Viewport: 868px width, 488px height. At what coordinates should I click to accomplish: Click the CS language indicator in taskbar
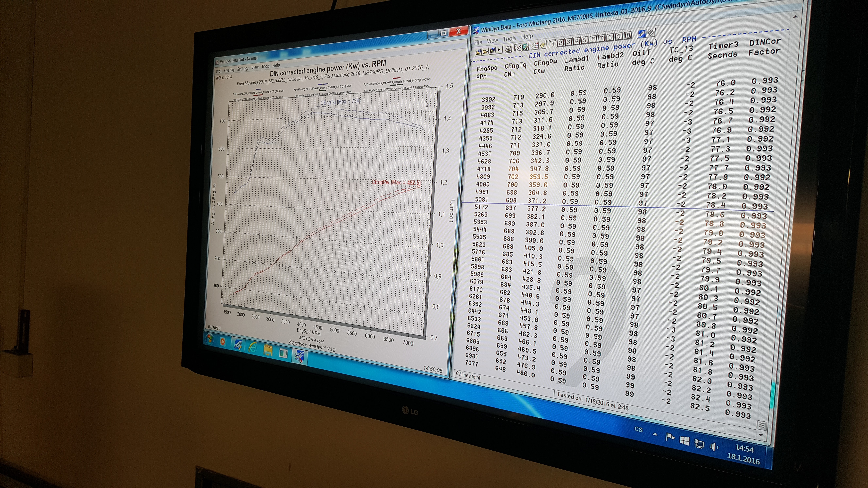[638, 429]
